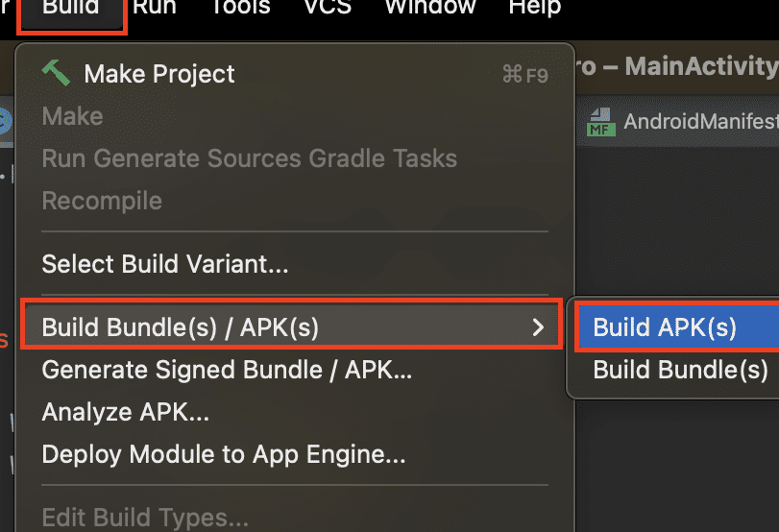Open the Build menu in menu bar
The width and height of the screenshot is (779, 532).
[x=71, y=8]
